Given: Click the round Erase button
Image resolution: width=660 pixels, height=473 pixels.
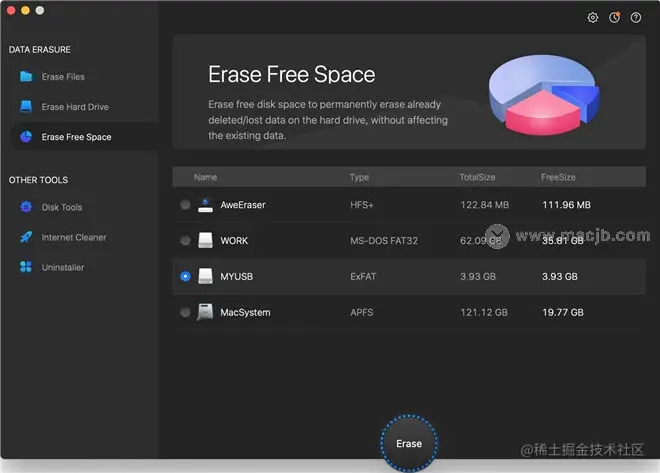Looking at the screenshot, I should click(409, 443).
